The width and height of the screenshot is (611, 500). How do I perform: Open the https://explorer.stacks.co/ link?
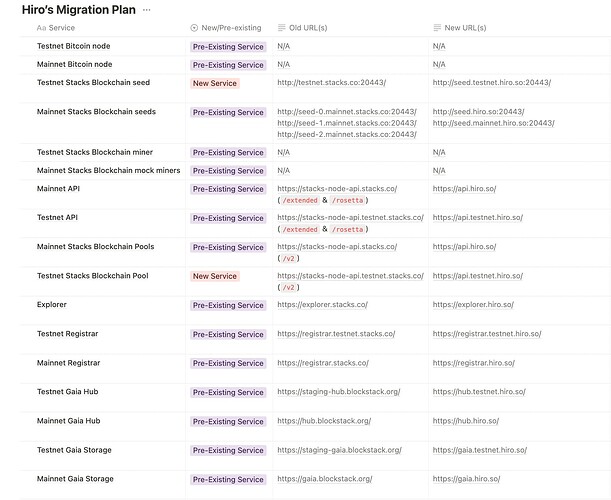pos(322,305)
